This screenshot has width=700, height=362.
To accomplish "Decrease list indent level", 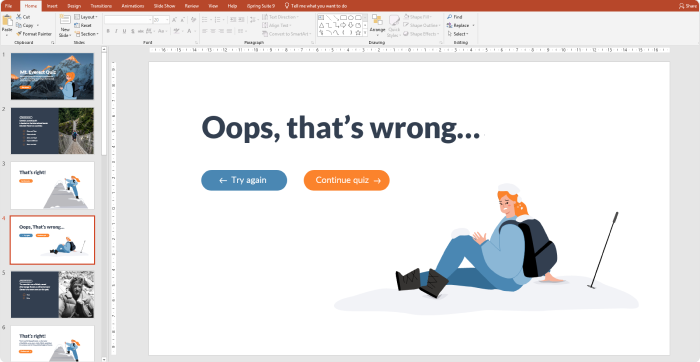I will [233, 20].
